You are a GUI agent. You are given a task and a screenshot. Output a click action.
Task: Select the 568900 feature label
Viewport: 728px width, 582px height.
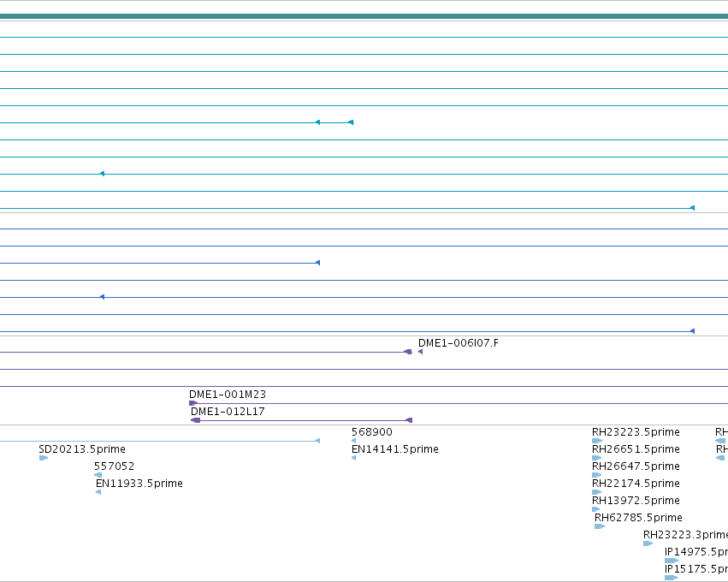click(371, 432)
